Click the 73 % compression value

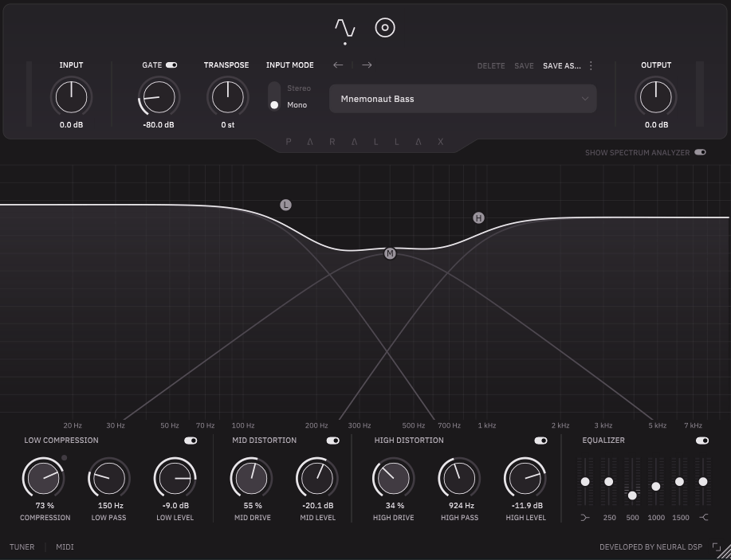[45, 506]
